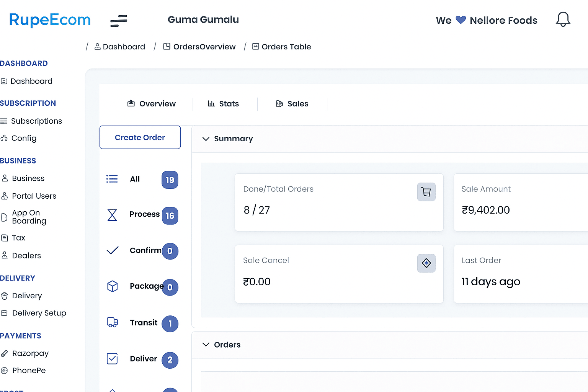Enable the Process filter with 16 orders
588x392 pixels.
tap(145, 214)
